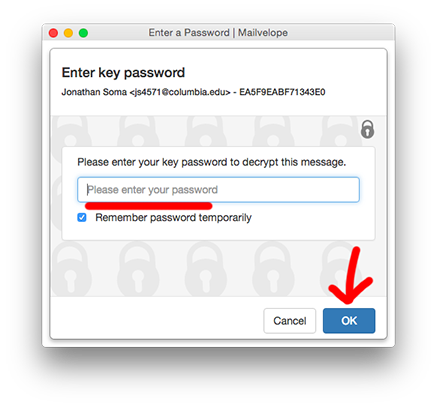Click the 'Enter a Password | Mailvelope' title bar
437x407 pixels.
coord(218,33)
